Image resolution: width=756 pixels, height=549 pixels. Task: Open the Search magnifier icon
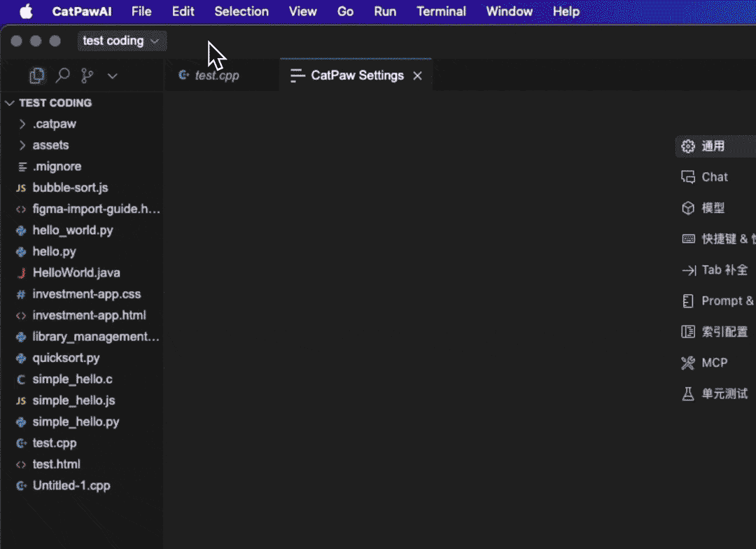62,76
